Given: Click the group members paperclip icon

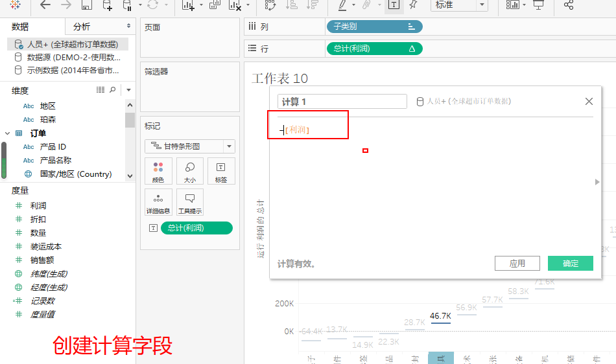Looking at the screenshot, I should pos(366,5).
